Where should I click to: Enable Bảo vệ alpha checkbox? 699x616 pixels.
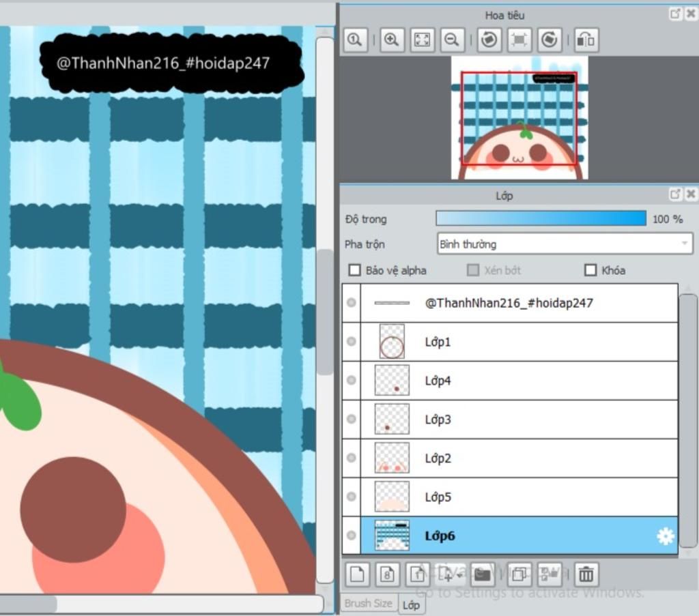[x=354, y=270]
